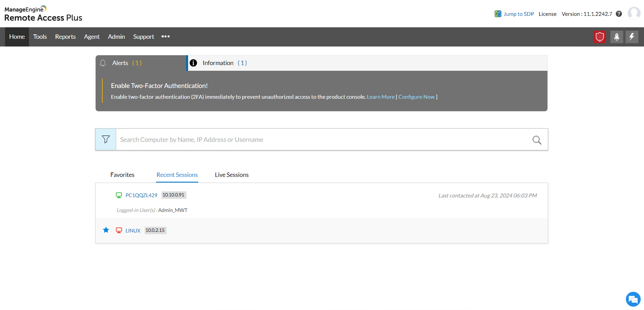Open the user profile avatar
The width and height of the screenshot is (644, 310).
pyautogui.click(x=634, y=13)
